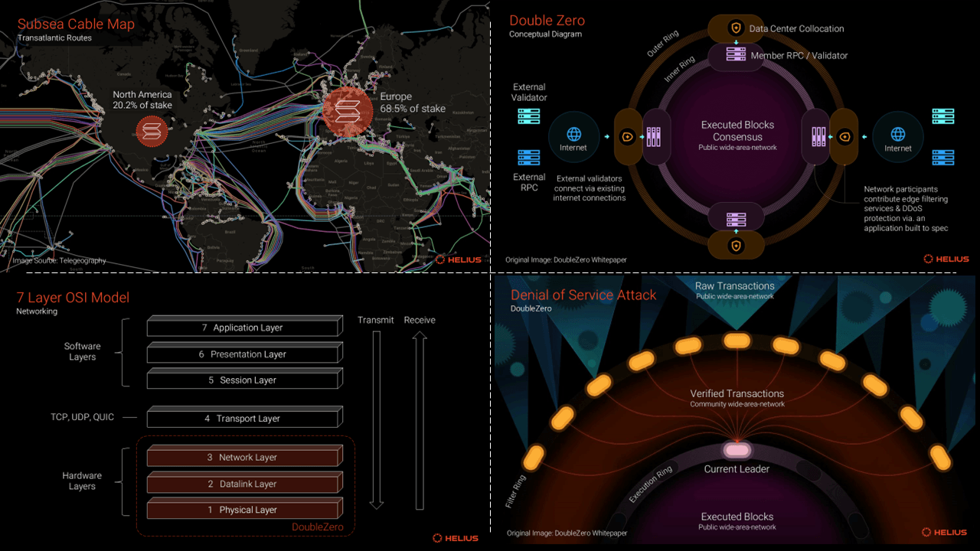Click the orange filter icon on right outer ring
Screen dimensions: 980x551
845,137
